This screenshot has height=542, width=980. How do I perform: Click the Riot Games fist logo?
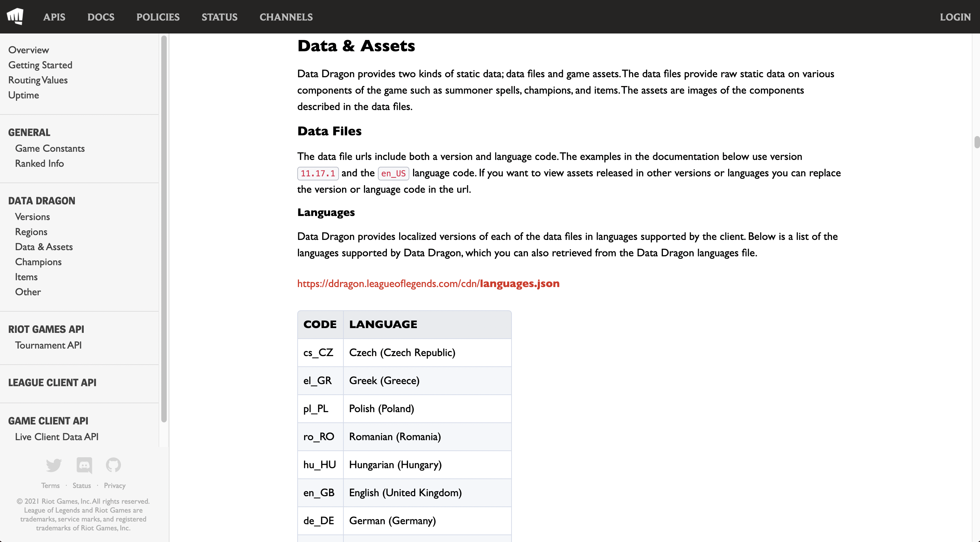click(x=15, y=16)
